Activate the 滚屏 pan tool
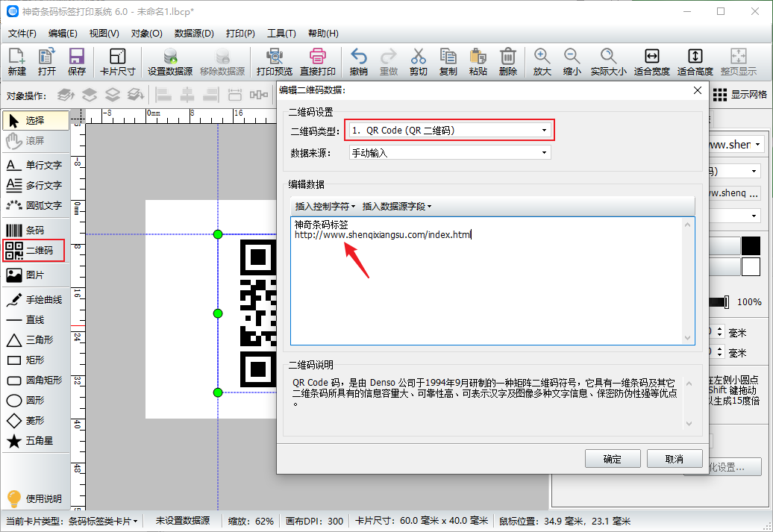 [x=34, y=141]
